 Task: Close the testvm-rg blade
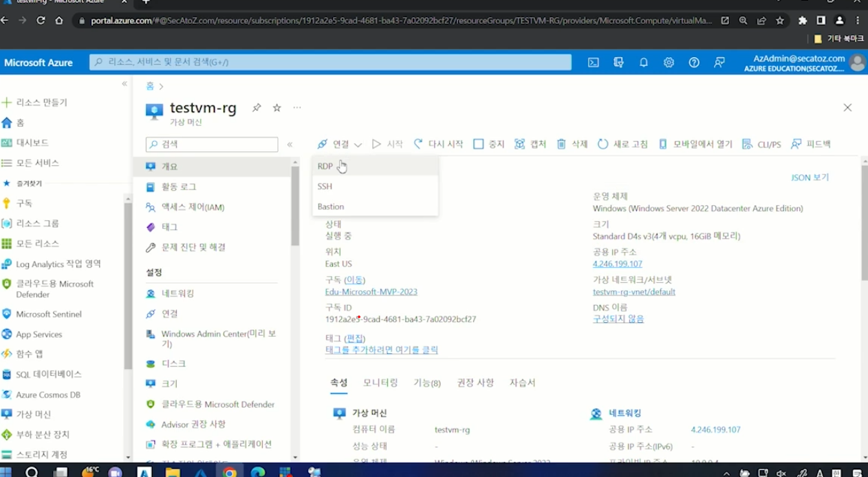tap(847, 108)
